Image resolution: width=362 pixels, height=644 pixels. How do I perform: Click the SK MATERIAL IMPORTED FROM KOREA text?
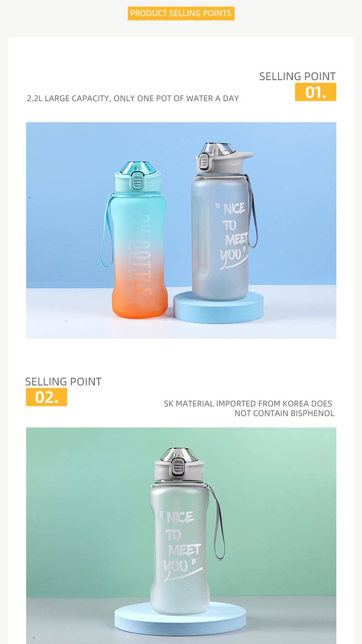pyautogui.click(x=249, y=408)
